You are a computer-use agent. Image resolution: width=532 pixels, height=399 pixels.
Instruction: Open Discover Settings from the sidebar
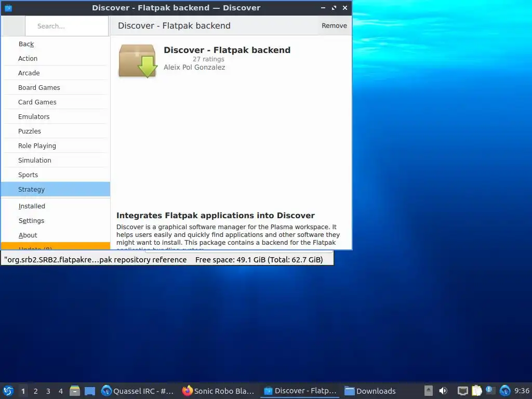point(56,221)
